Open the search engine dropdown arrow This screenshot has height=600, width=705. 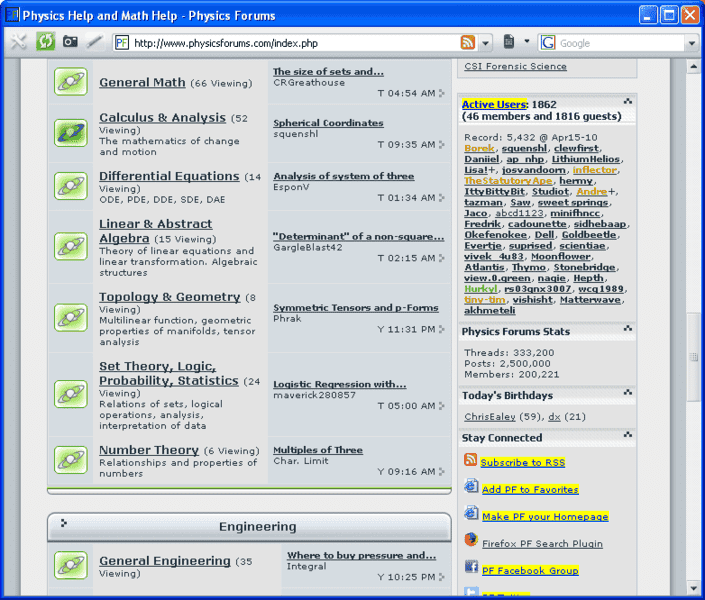pos(692,43)
